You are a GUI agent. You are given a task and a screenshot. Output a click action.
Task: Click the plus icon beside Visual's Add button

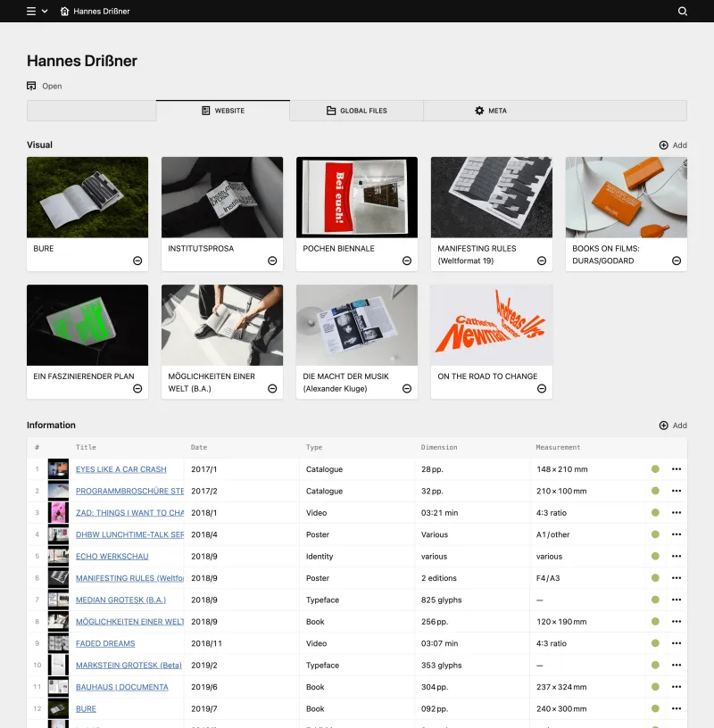(x=662, y=145)
